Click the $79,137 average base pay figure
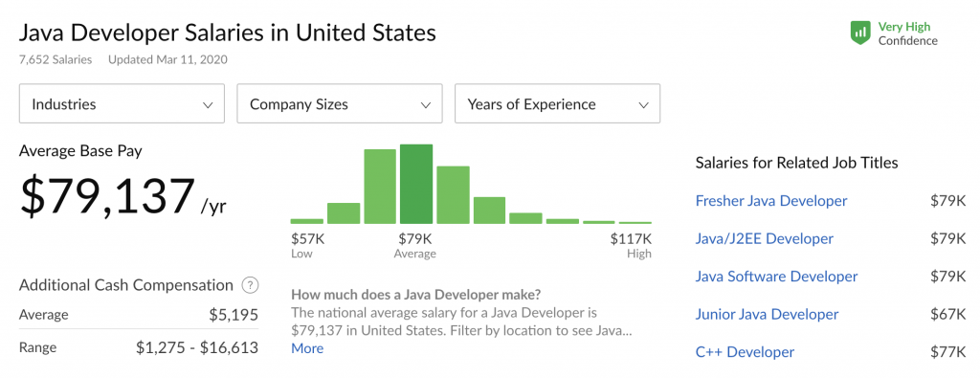This screenshot has width=980, height=378. click(x=107, y=197)
